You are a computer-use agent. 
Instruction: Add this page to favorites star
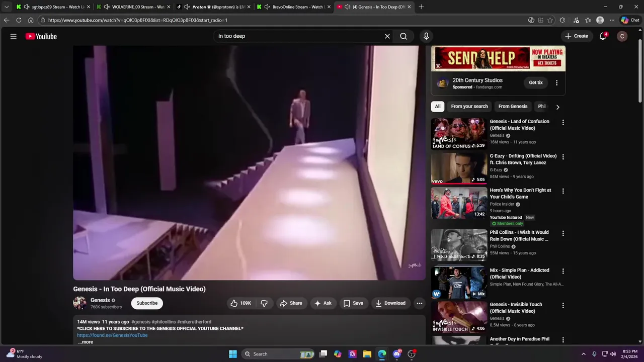tap(550, 20)
